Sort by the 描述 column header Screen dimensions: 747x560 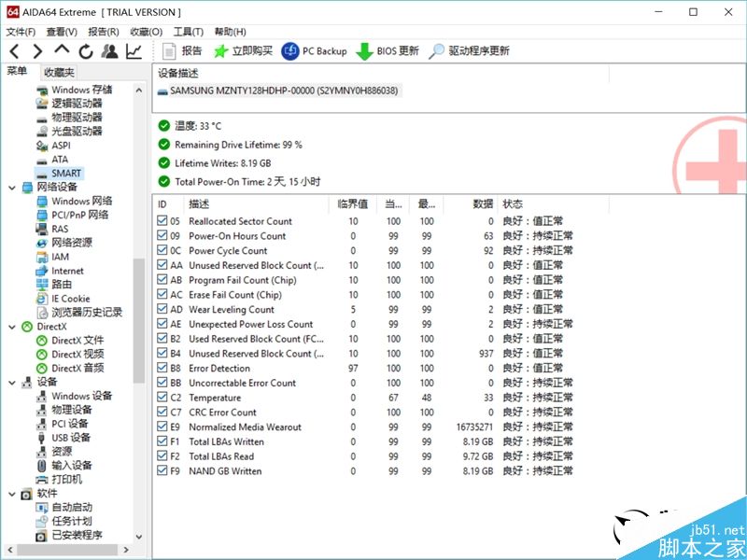[256, 204]
